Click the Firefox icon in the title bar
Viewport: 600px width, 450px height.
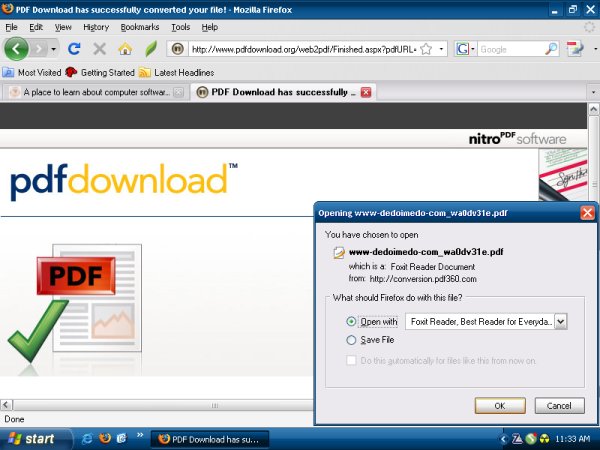pyautogui.click(x=7, y=8)
